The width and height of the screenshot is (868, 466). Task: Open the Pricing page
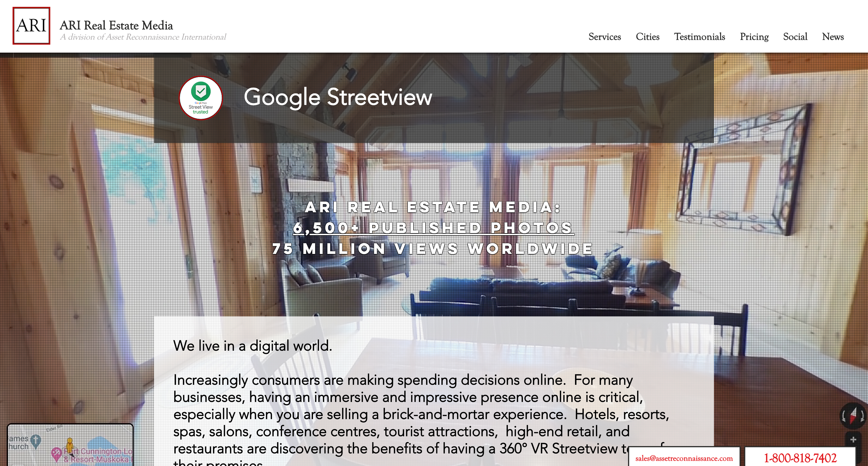(x=754, y=37)
